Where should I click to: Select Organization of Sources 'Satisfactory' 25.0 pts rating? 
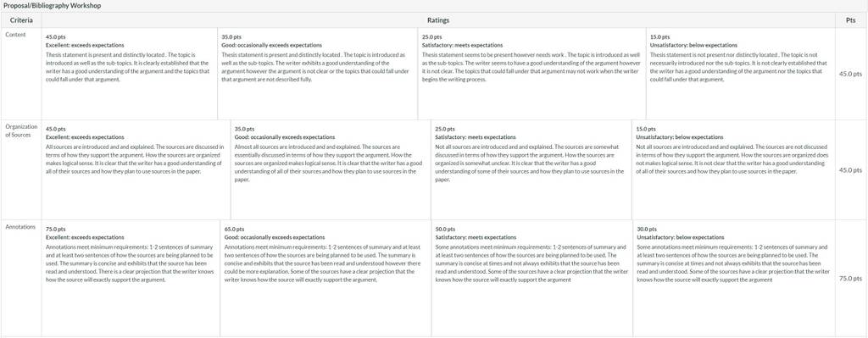[531, 169]
